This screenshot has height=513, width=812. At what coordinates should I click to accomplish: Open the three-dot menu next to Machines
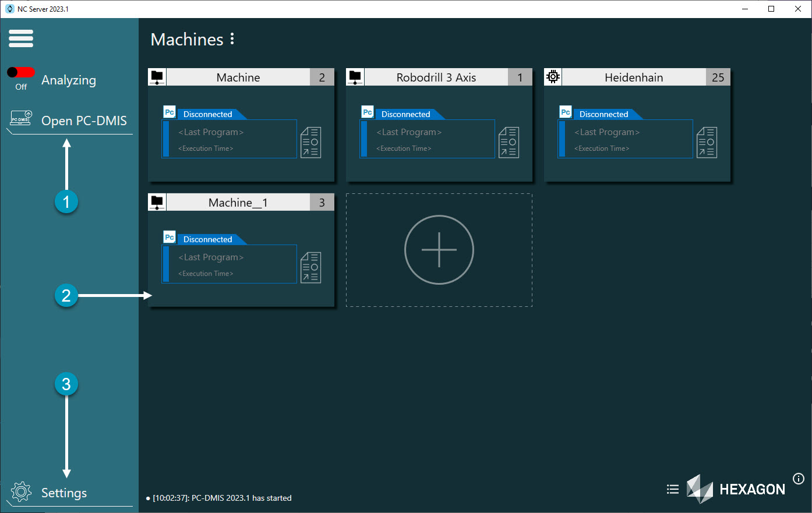tap(232, 38)
